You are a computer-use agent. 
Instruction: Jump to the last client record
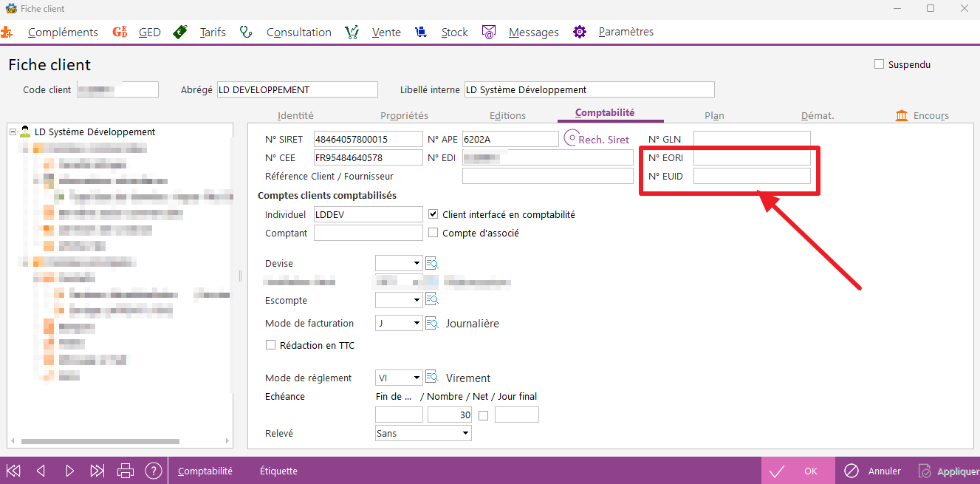pyautogui.click(x=97, y=471)
